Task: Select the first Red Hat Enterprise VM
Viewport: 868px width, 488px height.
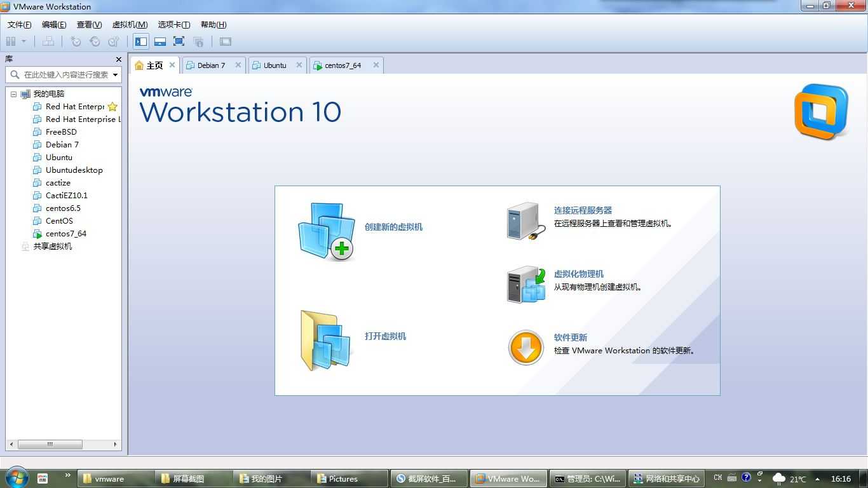Action: tap(75, 107)
